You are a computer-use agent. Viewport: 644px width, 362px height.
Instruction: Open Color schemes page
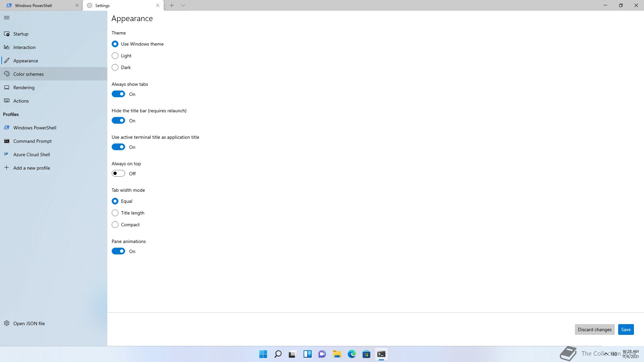(28, 74)
